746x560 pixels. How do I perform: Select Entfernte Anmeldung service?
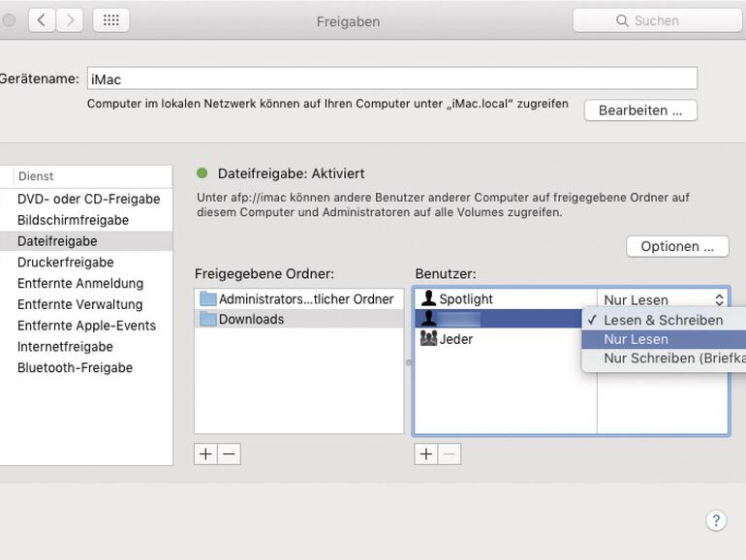[86, 283]
